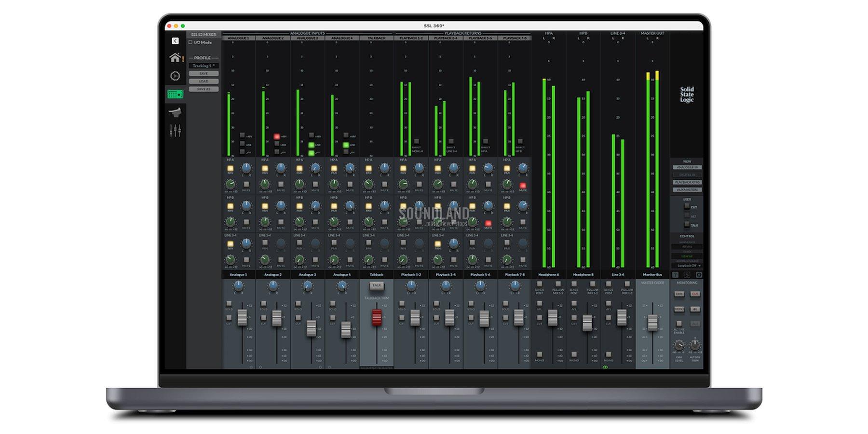This screenshot has width=868, height=434.
Task: Show Analogue In channels in the View section
Action: pyautogui.click(x=687, y=167)
